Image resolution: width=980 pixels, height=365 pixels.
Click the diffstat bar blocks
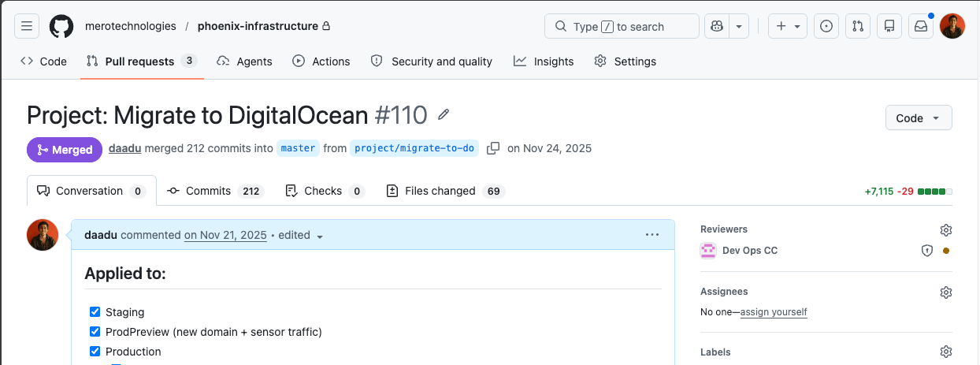click(x=935, y=192)
